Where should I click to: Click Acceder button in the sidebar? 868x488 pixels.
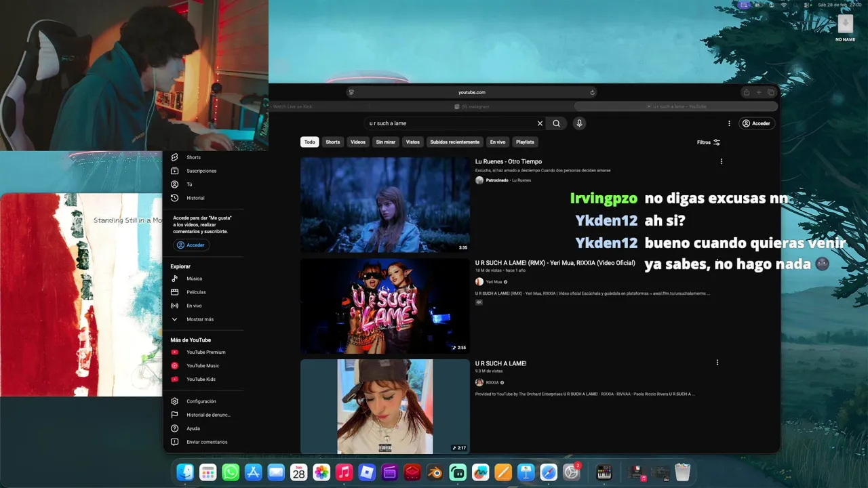click(191, 245)
